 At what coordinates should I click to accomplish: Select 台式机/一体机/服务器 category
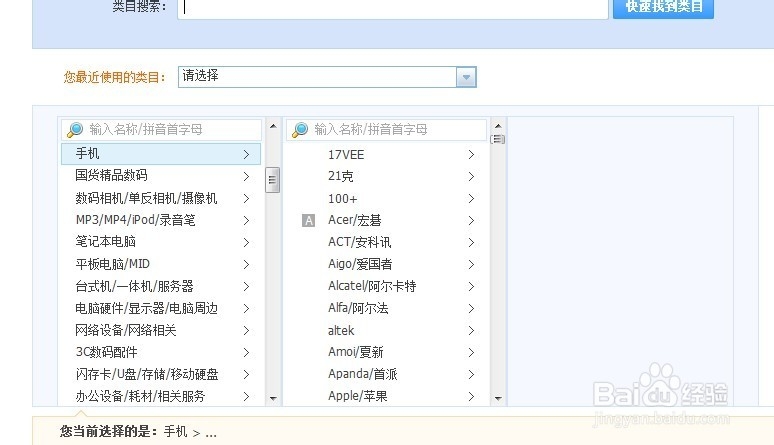pyautogui.click(x=161, y=286)
